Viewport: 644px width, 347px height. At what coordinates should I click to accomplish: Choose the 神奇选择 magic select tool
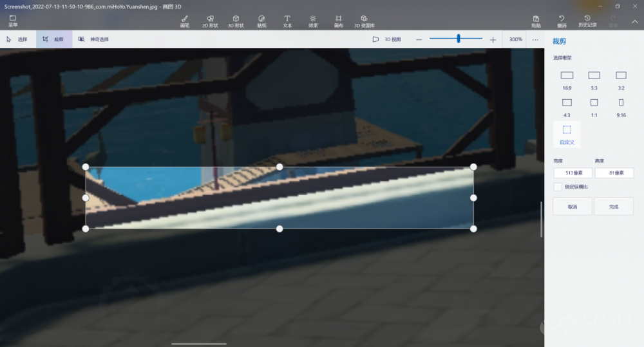click(x=93, y=39)
